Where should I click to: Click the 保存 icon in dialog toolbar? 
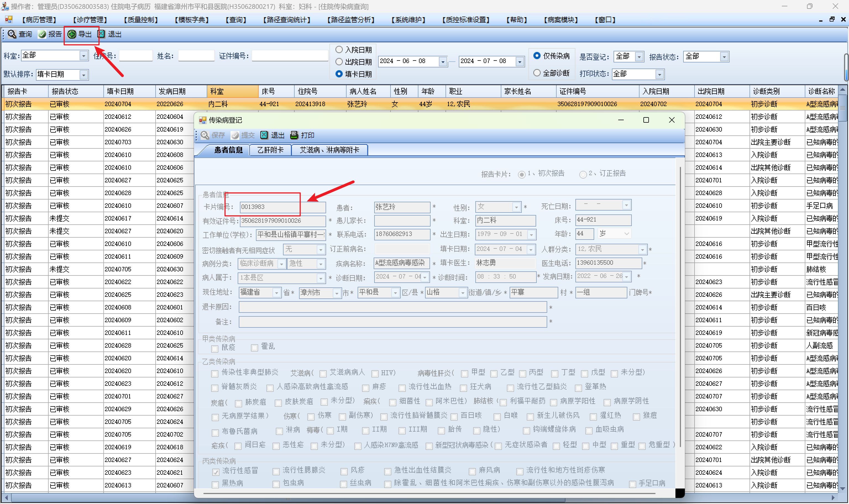pyautogui.click(x=205, y=135)
